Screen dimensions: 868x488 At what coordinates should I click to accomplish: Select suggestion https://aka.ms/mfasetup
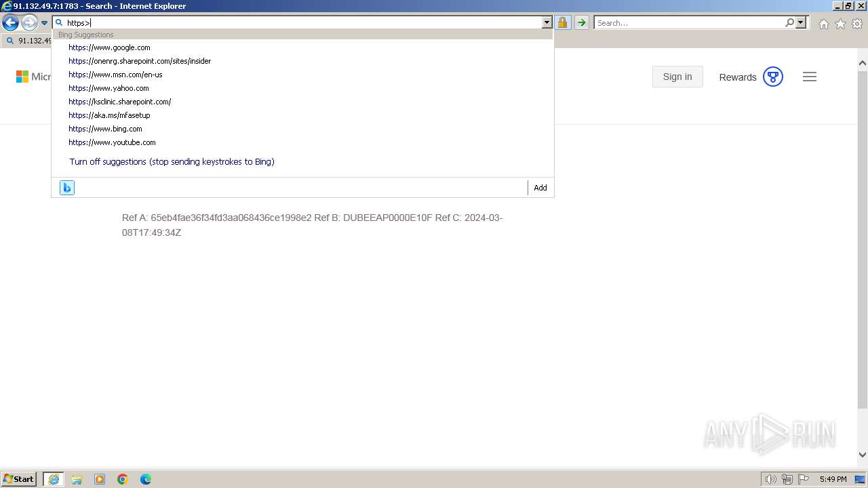click(303, 115)
